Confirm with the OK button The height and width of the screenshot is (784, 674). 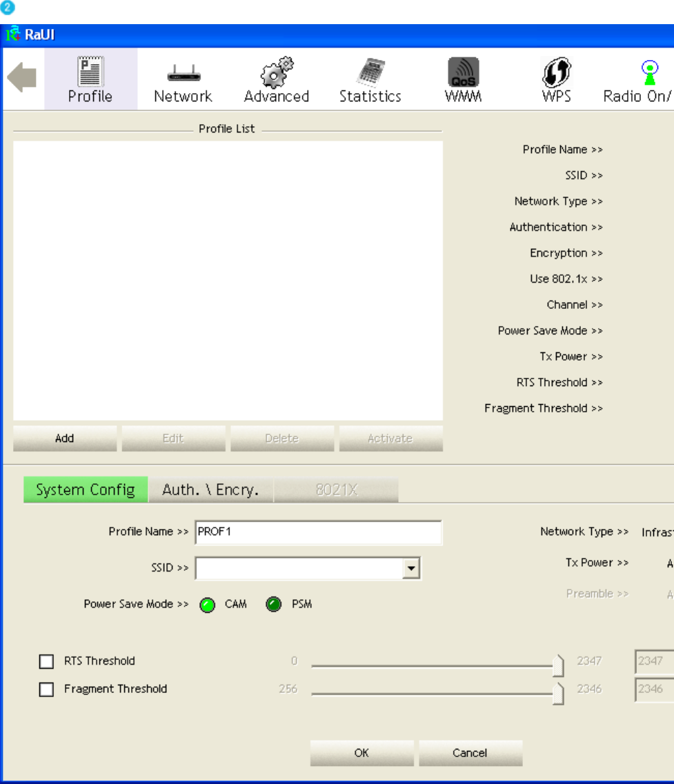(361, 753)
